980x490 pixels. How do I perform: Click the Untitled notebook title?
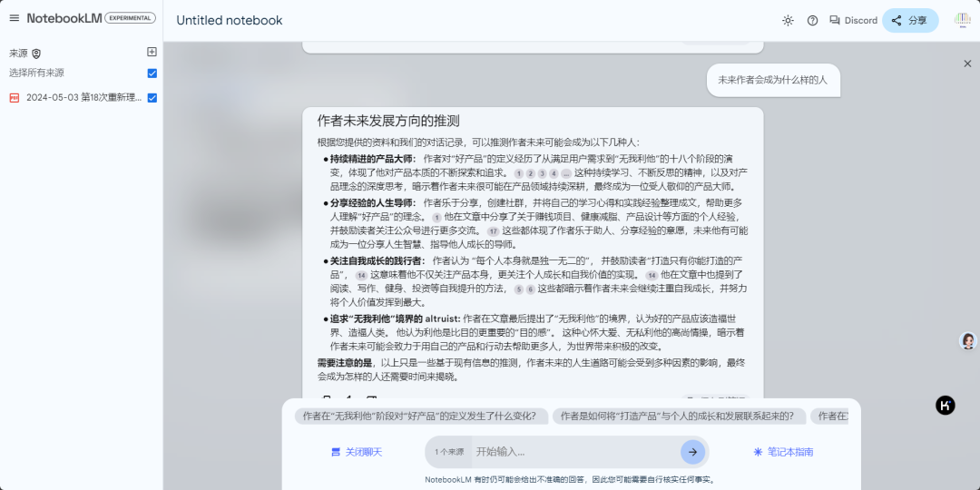230,21
